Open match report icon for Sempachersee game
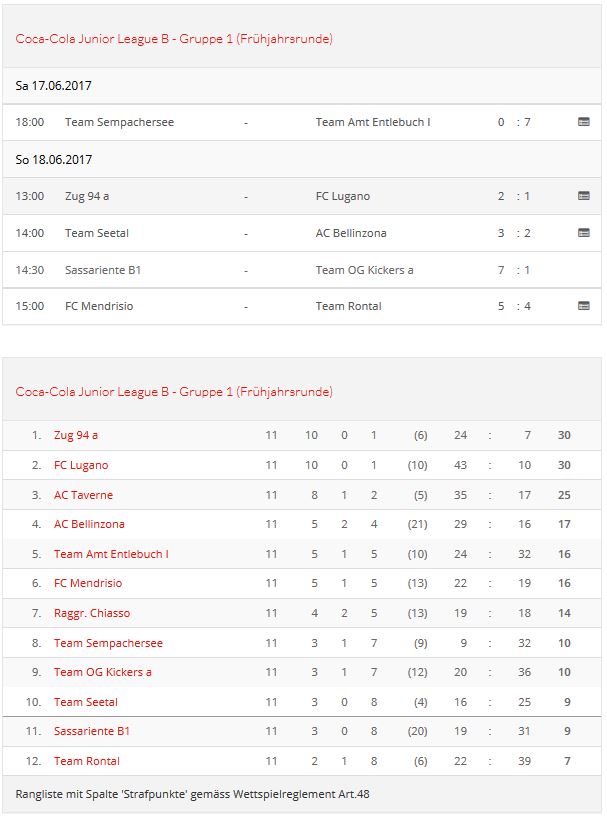The width and height of the screenshot is (607, 819). coord(584,122)
